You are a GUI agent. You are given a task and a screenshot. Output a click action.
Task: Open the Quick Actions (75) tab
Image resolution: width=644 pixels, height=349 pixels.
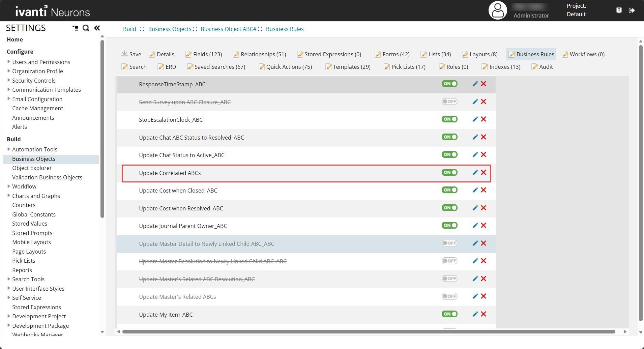click(285, 67)
